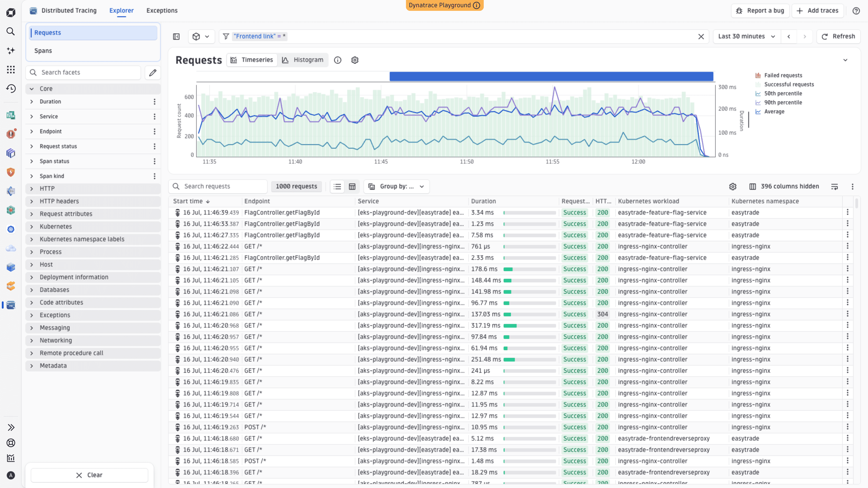Sort by Start time column header
868x488 pixels.
pos(191,201)
